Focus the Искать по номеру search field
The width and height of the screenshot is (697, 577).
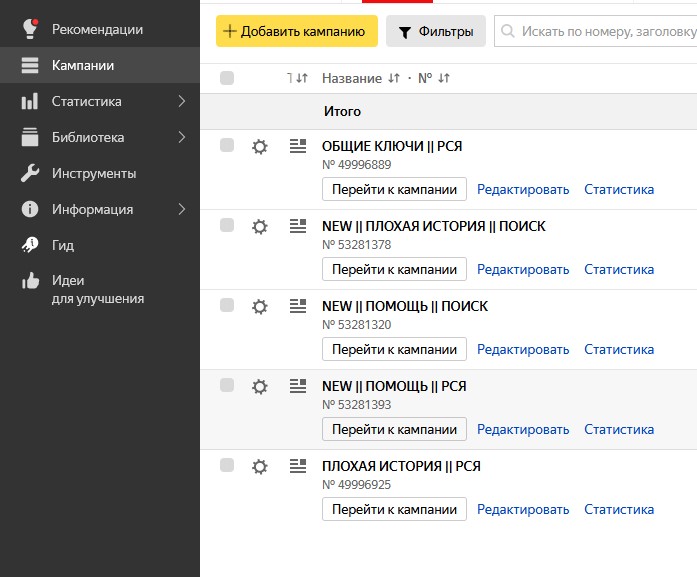(x=596, y=31)
